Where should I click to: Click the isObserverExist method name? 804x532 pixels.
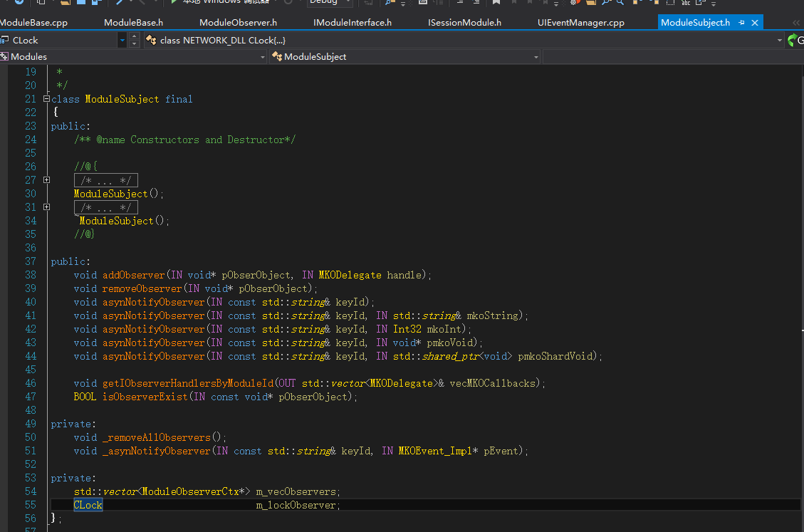pos(145,397)
